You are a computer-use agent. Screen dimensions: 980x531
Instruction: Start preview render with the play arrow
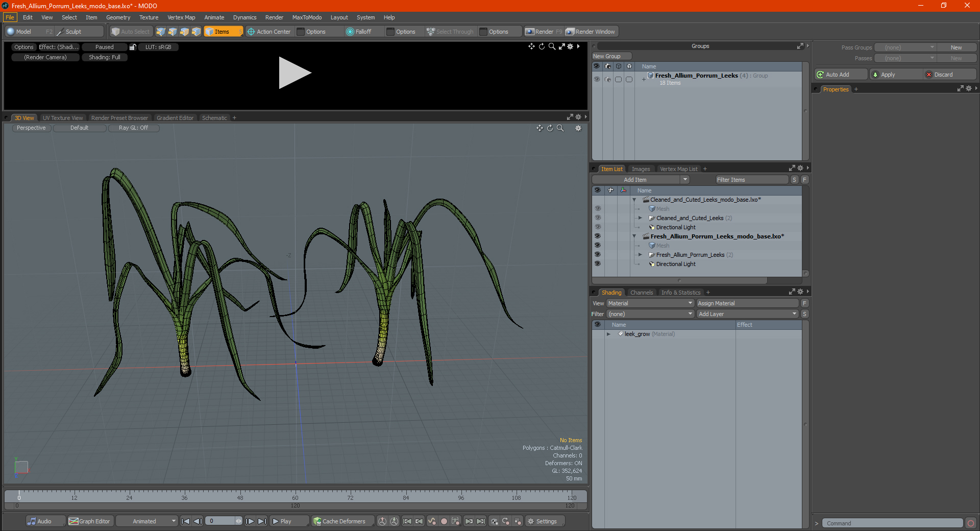tap(295, 73)
